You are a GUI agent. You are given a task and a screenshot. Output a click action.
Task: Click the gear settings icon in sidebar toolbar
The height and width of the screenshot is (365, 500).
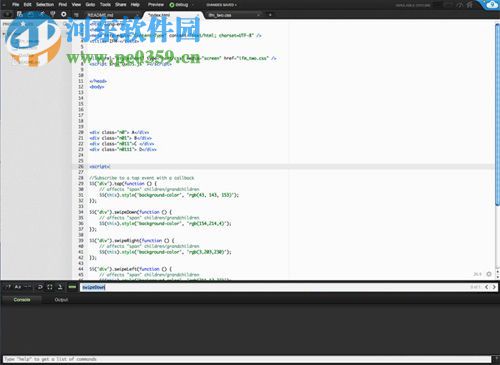64,14
